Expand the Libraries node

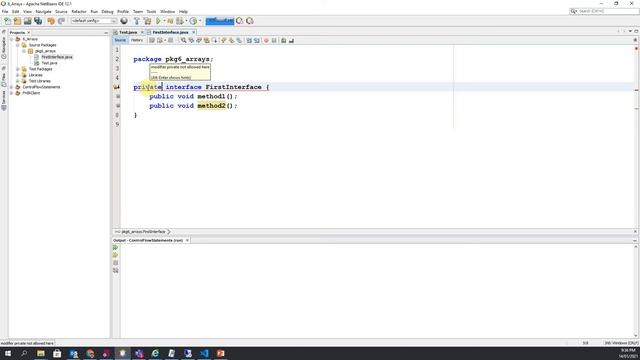coord(18,75)
